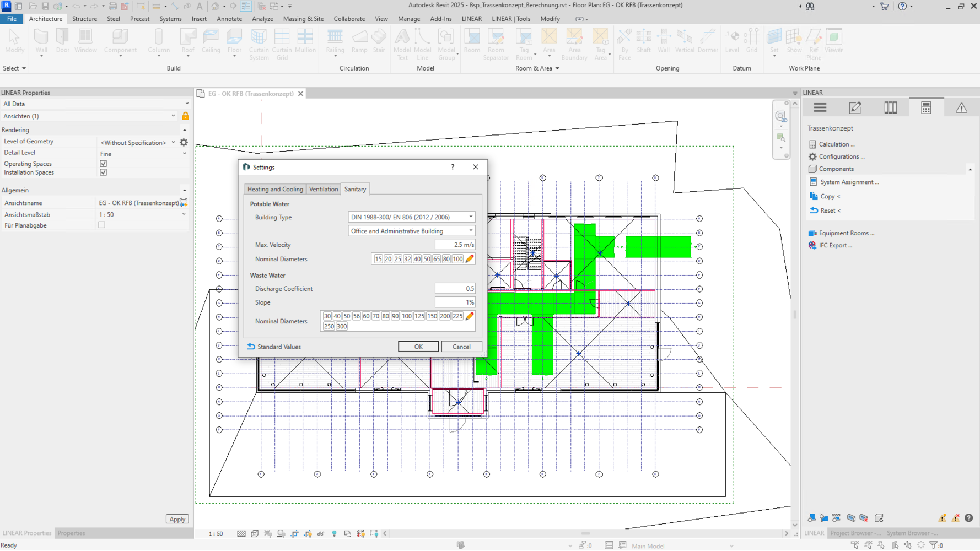Edit Waste Water nominal diameters with pencil icon
This screenshot has height=551, width=980.
[x=470, y=316]
